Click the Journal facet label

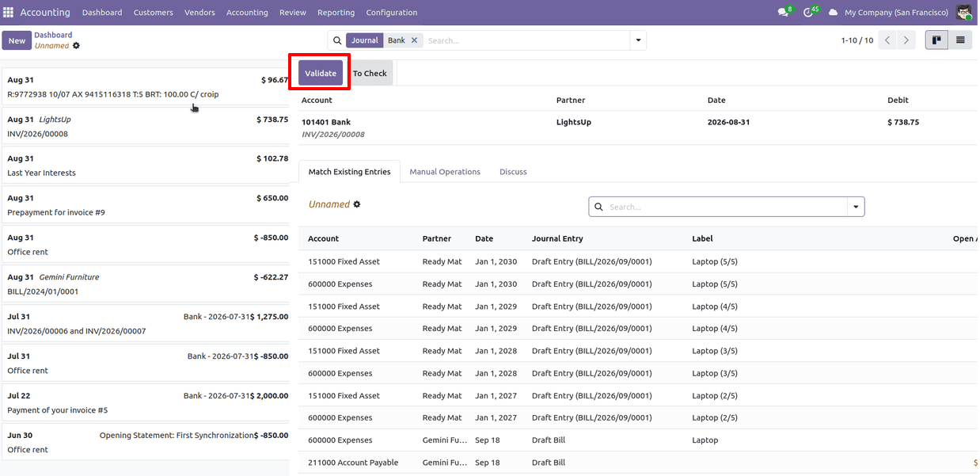365,40
